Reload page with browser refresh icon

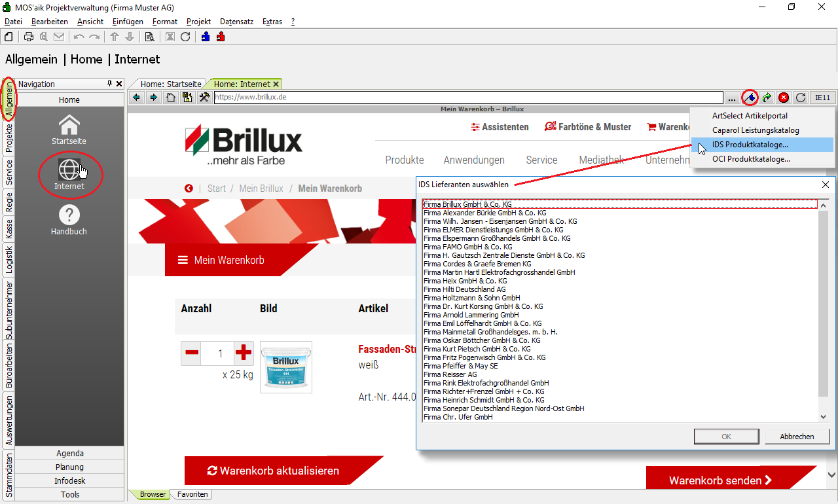(x=801, y=98)
